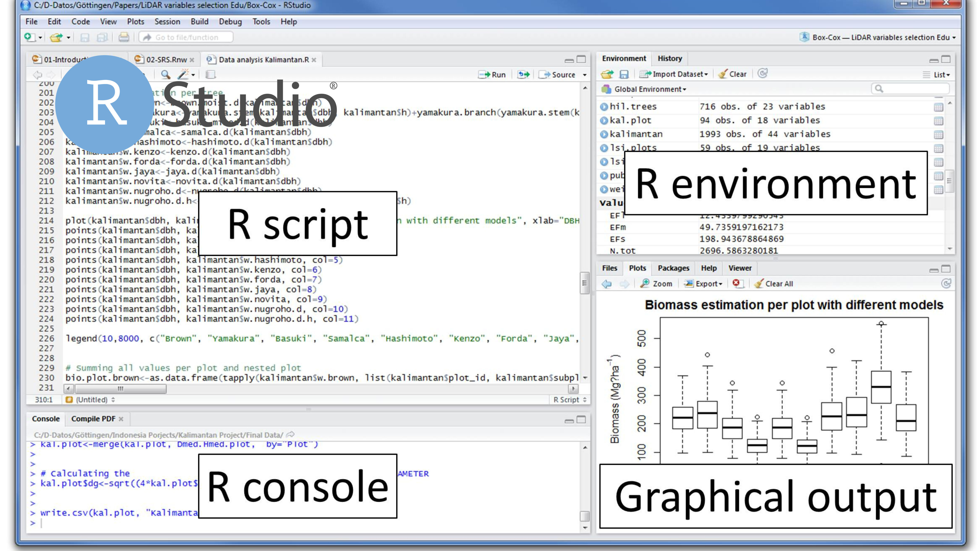Open the Export dropdown in Plots pane
Screen dimensions: 980x551
(703, 284)
